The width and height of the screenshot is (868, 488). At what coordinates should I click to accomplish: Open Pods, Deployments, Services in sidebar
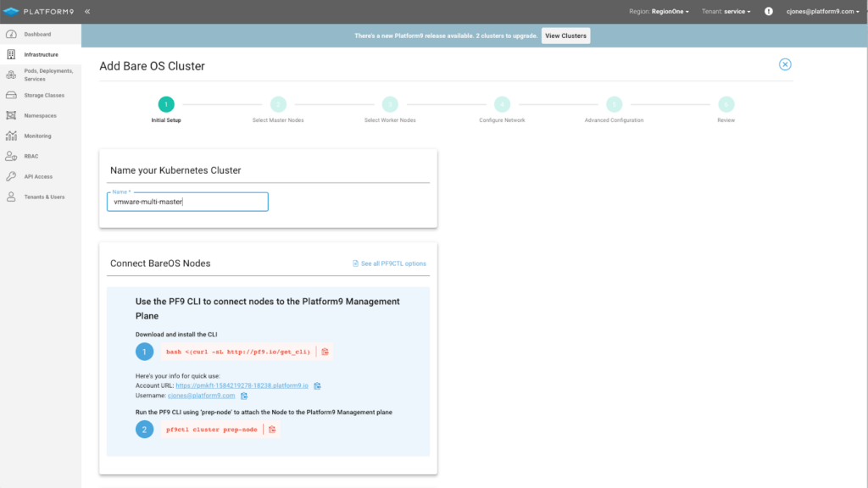pyautogui.click(x=41, y=75)
